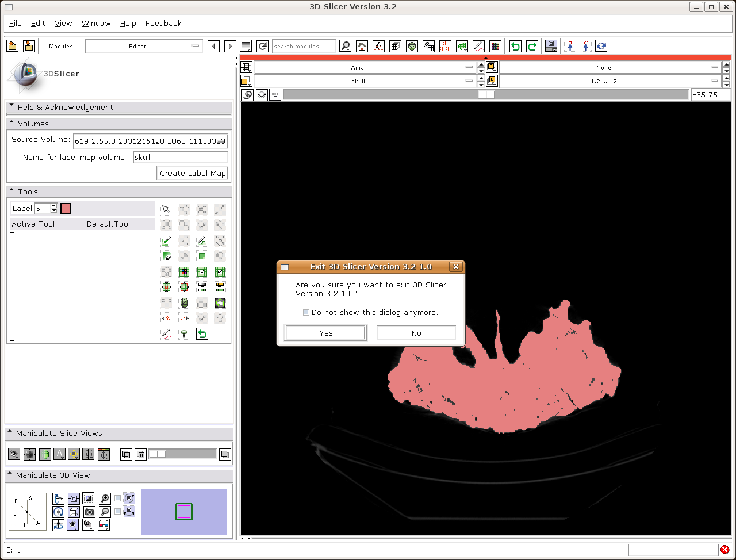This screenshot has height=560, width=736.
Task: Zoom out the 3D view magnifier
Action: point(105,512)
